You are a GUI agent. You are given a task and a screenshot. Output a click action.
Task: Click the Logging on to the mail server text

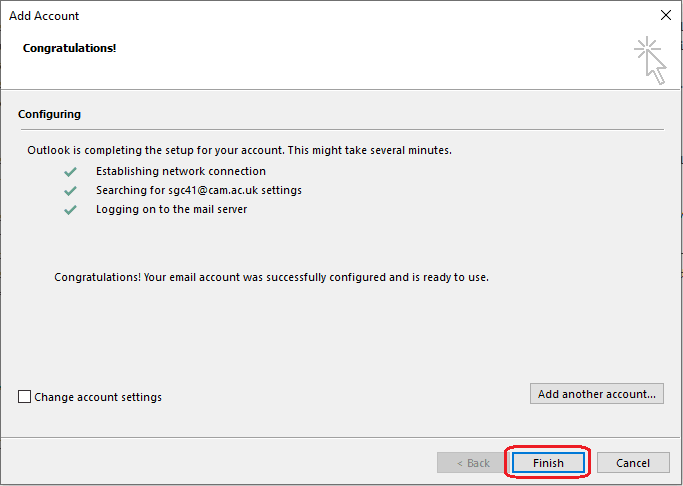(x=171, y=210)
